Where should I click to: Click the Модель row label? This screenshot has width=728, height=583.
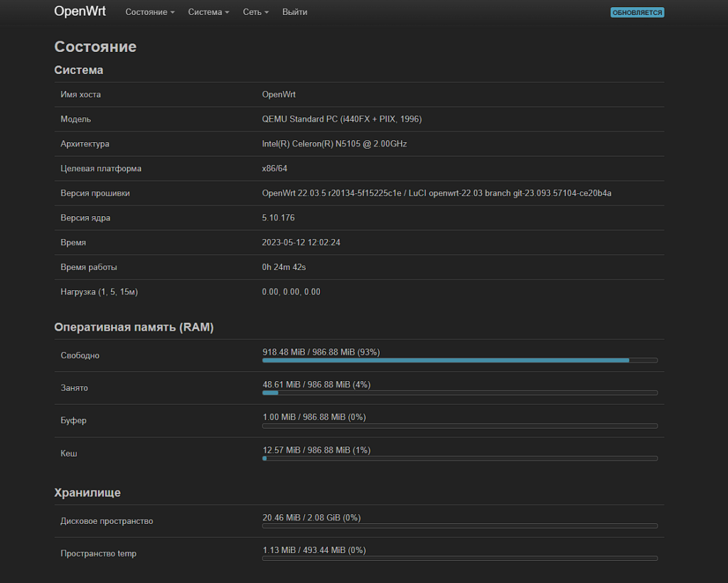[x=75, y=119]
